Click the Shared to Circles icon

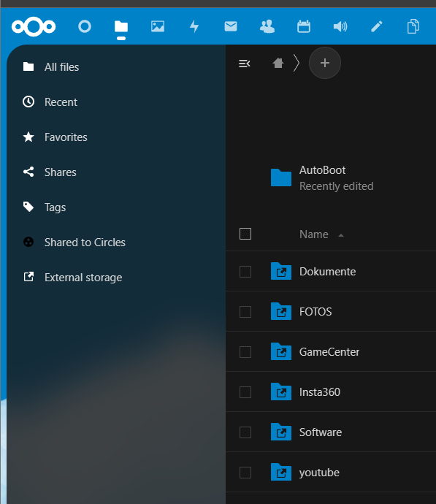click(28, 242)
